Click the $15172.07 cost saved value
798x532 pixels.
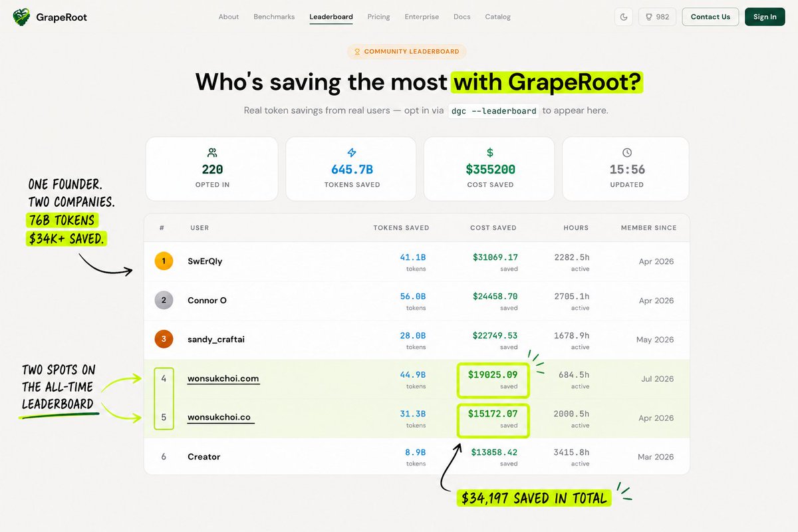coord(493,413)
